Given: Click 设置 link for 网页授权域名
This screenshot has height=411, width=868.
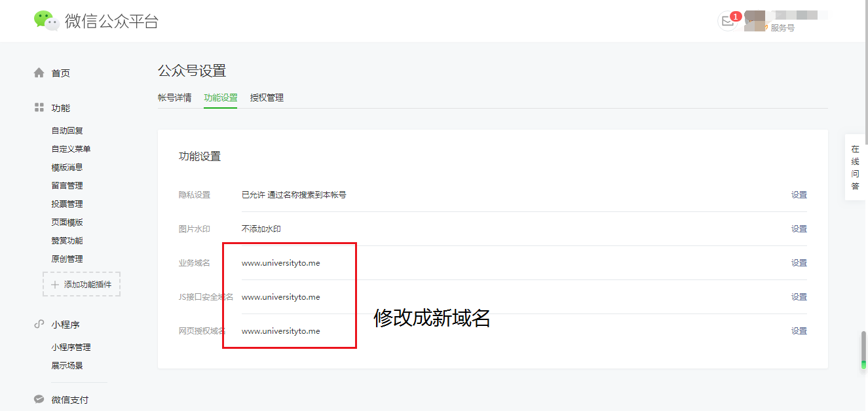Looking at the screenshot, I should 799,331.
